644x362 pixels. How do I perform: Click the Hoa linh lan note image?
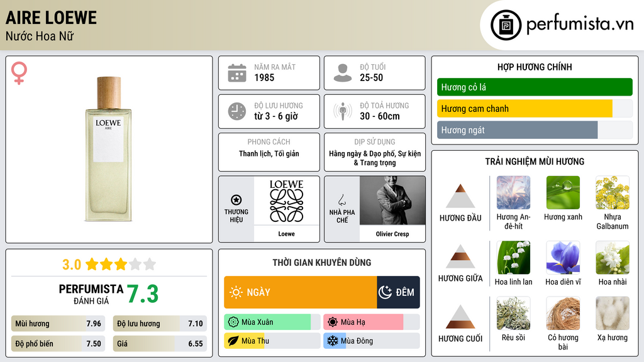click(513, 257)
